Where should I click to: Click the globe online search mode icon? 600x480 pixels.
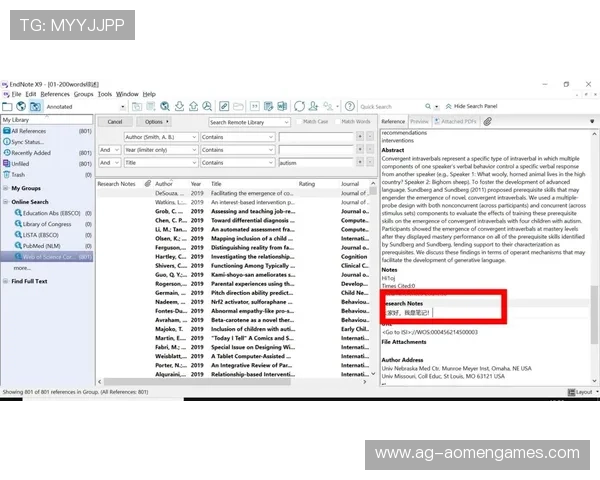pos(21,106)
